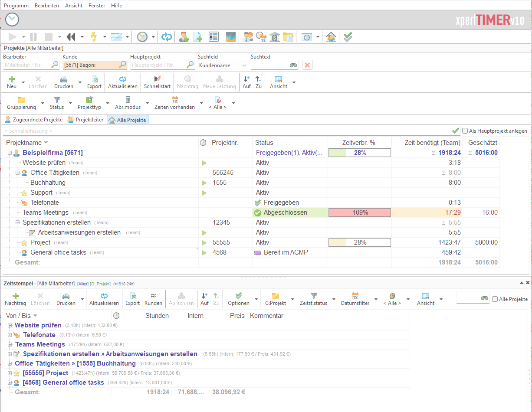Image resolution: width=532 pixels, height=412 pixels.
Task: Click the house icon in the top toolbar
Action: pyautogui.click(x=331, y=37)
